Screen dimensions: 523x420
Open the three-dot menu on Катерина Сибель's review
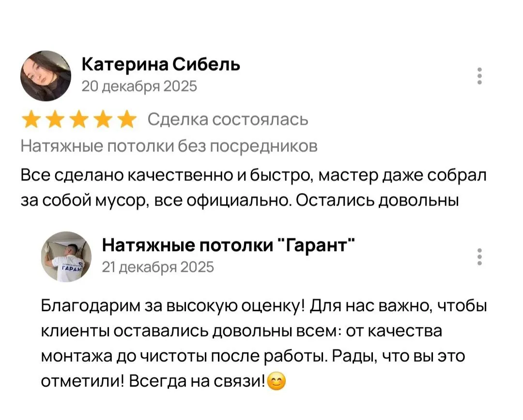point(479,76)
